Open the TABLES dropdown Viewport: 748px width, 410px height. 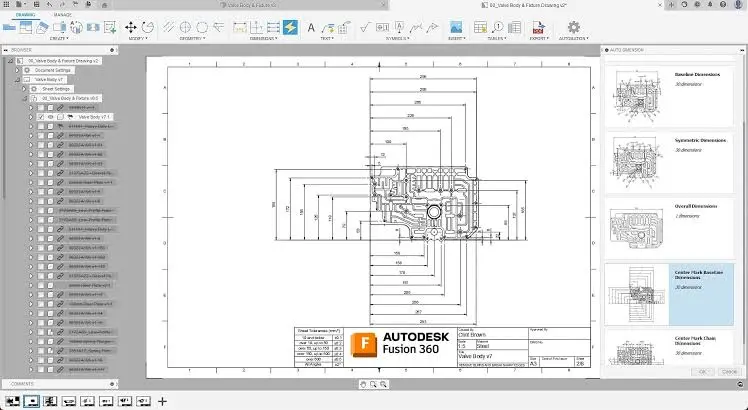click(x=497, y=38)
